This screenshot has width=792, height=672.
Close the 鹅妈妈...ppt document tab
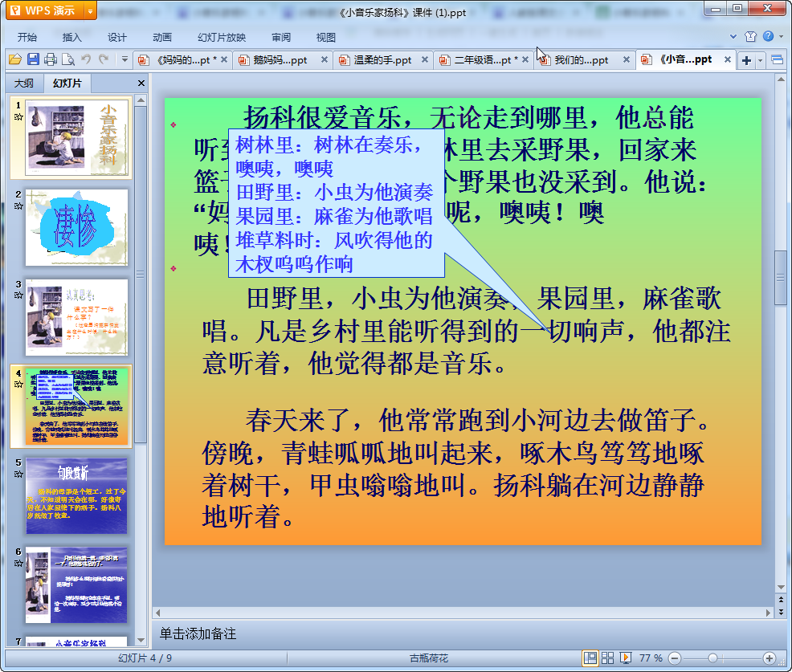[325, 59]
